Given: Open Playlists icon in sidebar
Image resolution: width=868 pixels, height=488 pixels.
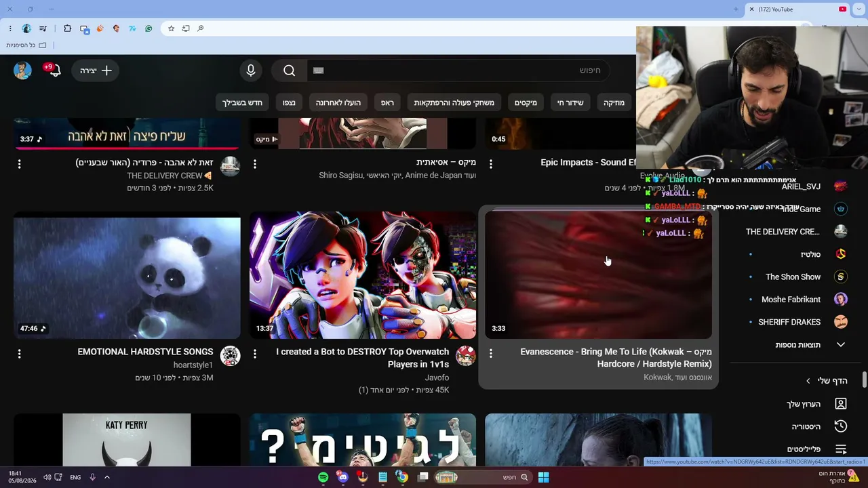Looking at the screenshot, I should [841, 449].
